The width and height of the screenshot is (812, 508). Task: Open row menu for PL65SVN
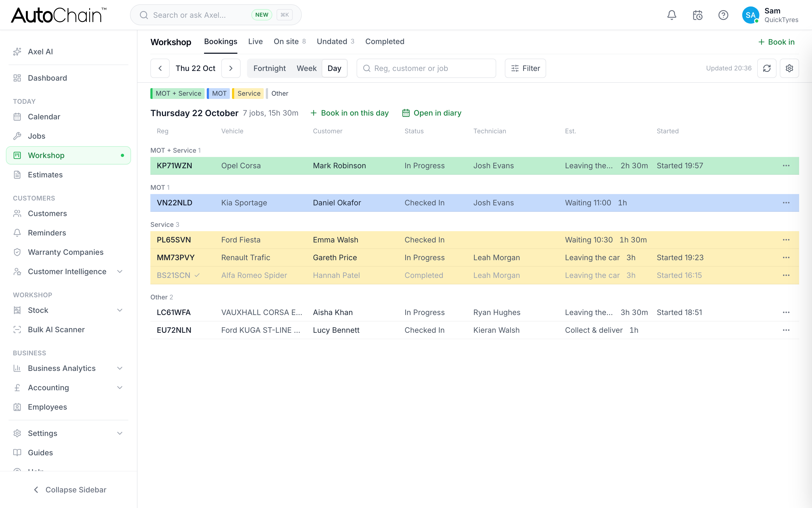(x=786, y=240)
